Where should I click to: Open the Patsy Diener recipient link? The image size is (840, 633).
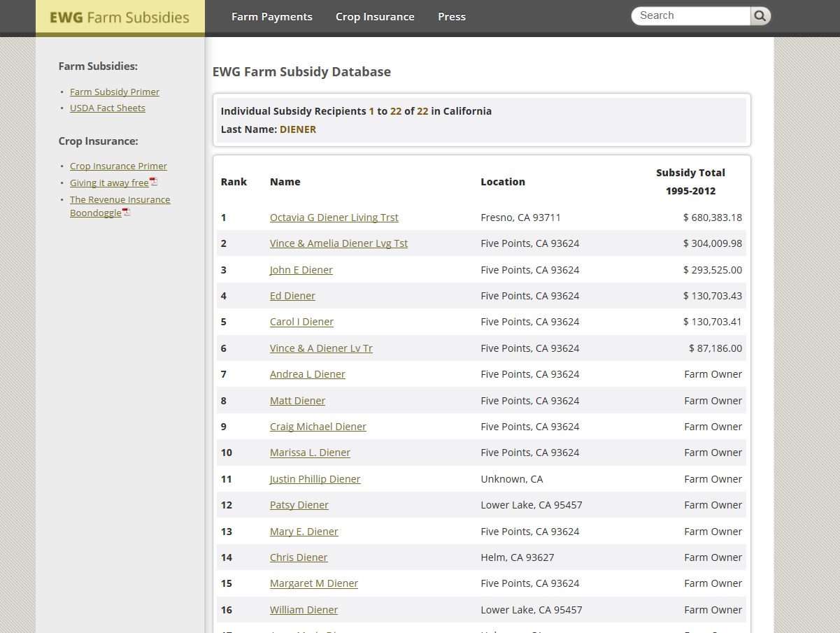point(299,505)
